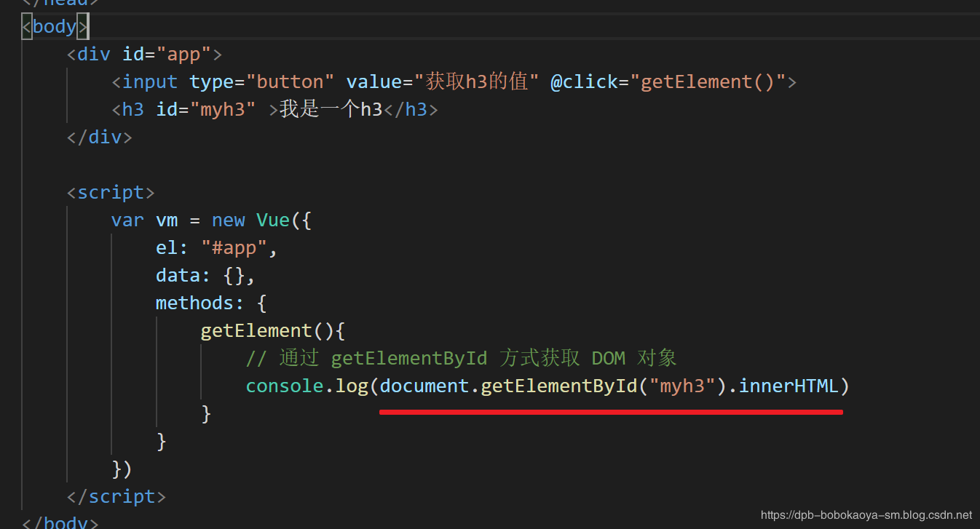Screen dimensions: 980x529
Task: Click the value attribute name of the input
Action: (374, 81)
